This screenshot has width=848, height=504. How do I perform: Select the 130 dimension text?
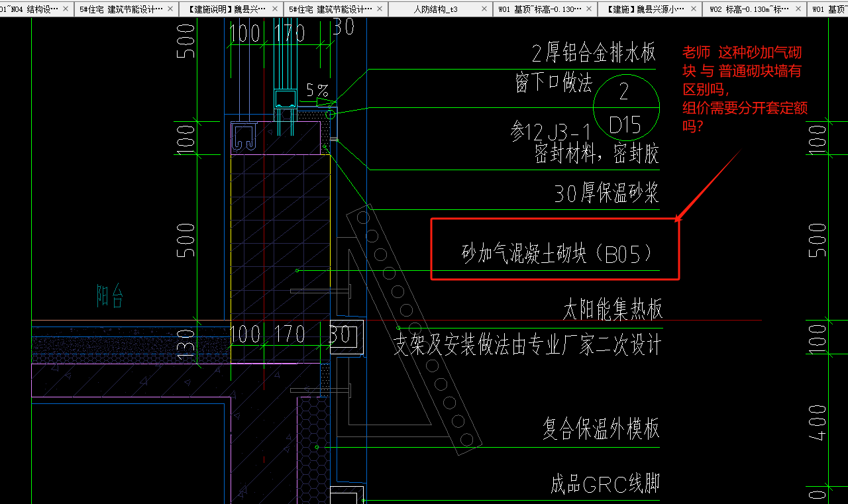[187, 346]
